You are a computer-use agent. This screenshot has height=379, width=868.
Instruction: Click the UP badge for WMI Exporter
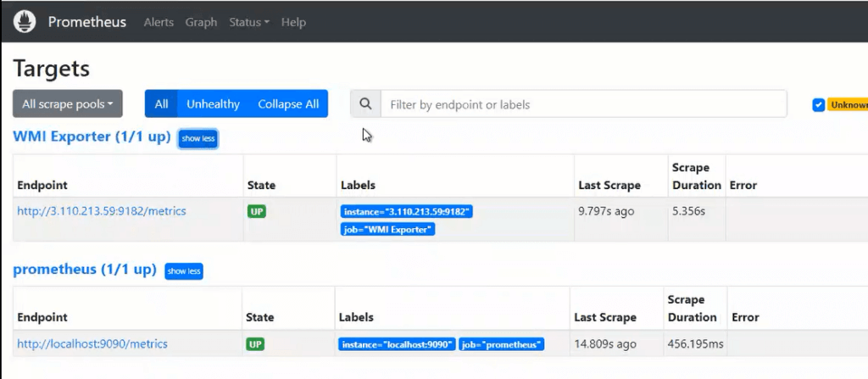click(256, 212)
